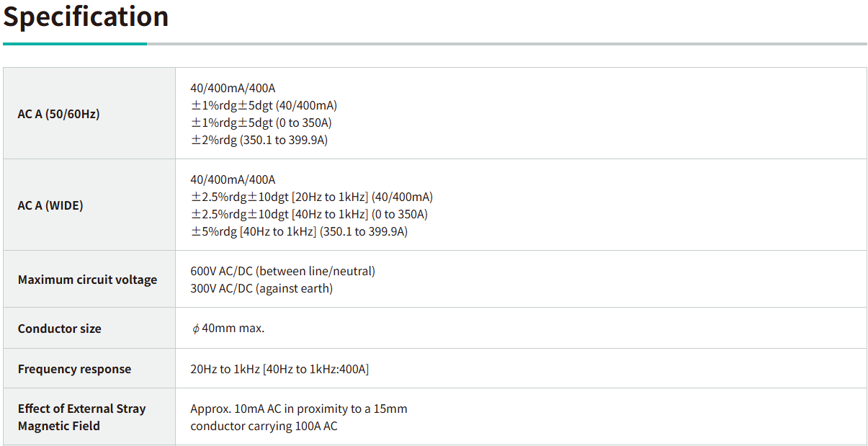Click the ±2.5%rdg±10dgt [40Hz to 1kHz] line
This screenshot has height=446, width=868.
(x=309, y=214)
